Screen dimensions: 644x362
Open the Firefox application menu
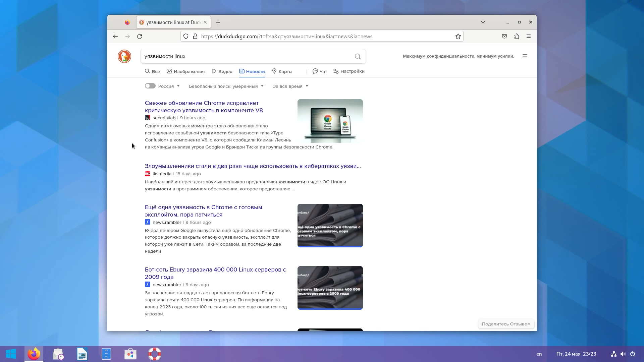pyautogui.click(x=528, y=36)
